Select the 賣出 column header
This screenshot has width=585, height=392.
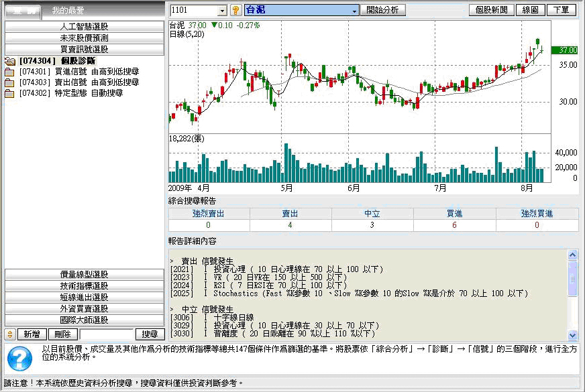(x=290, y=214)
